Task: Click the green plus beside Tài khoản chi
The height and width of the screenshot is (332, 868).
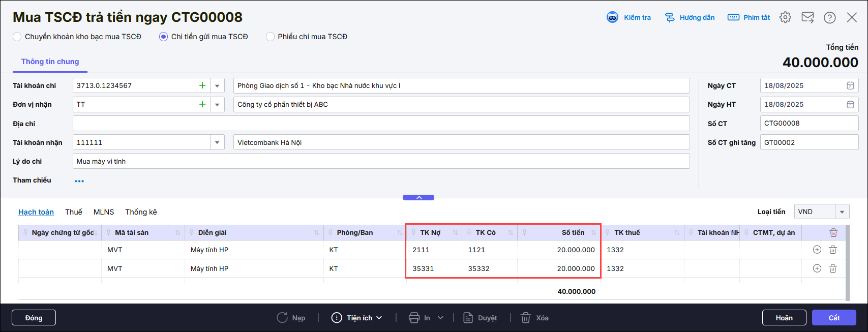Action: pyautogui.click(x=202, y=85)
